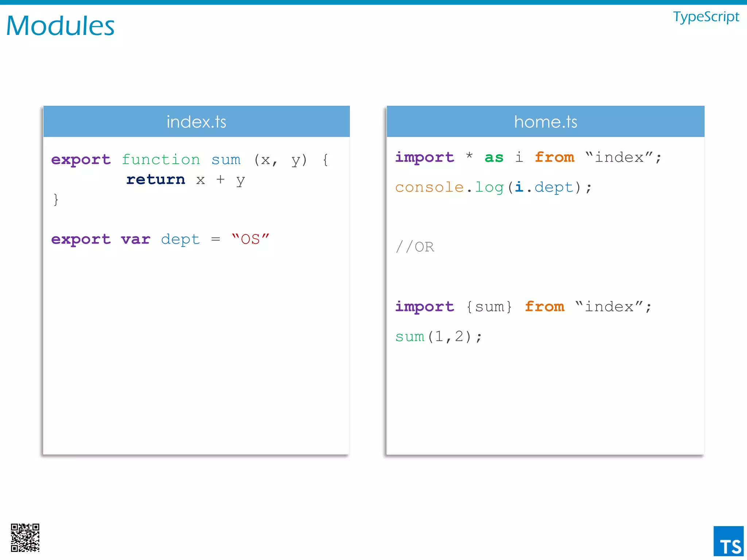The height and width of the screenshot is (560, 747).
Task: Click the 'dept' variable in index.ts
Action: 181,239
